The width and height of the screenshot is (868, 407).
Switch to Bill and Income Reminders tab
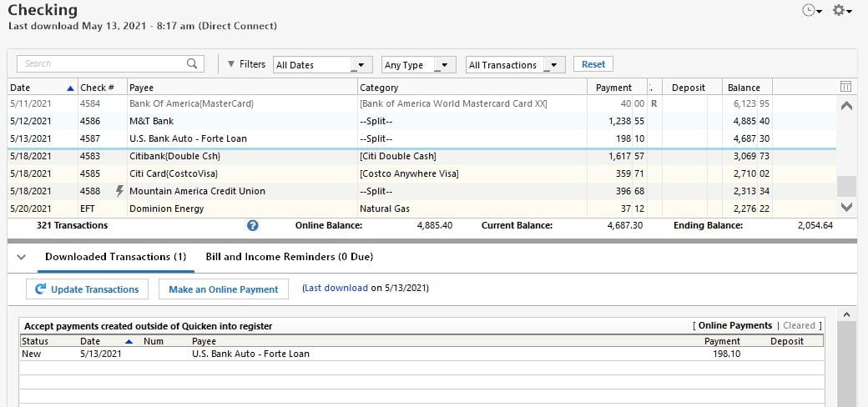click(289, 257)
